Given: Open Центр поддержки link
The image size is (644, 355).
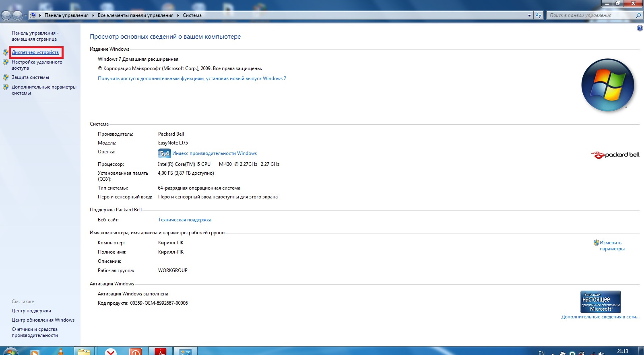Looking at the screenshot, I should (31, 311).
